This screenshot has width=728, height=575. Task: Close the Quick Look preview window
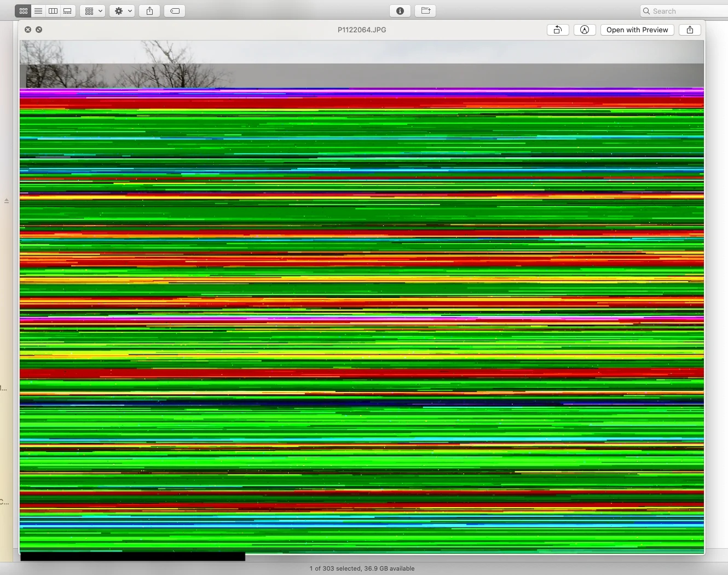[x=28, y=30]
